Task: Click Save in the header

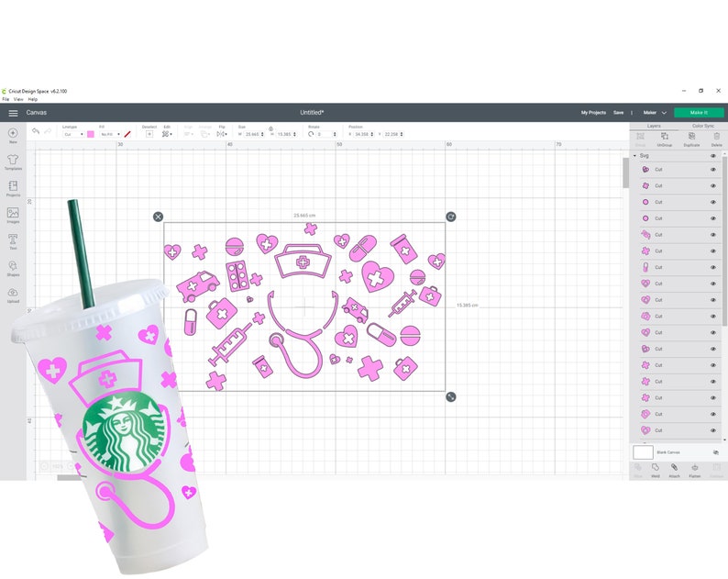Action: click(618, 113)
